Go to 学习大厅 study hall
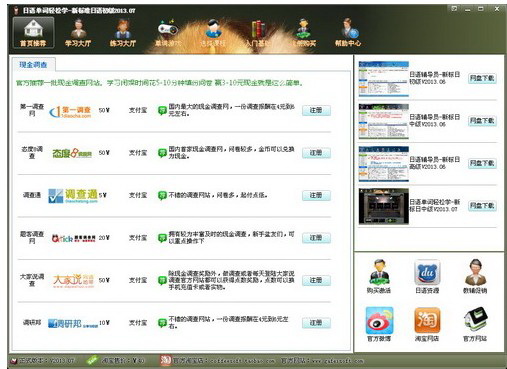507x369 pixels. point(78,33)
